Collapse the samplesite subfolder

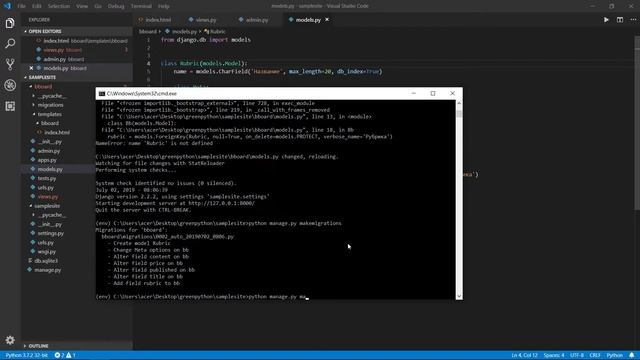coord(47,206)
